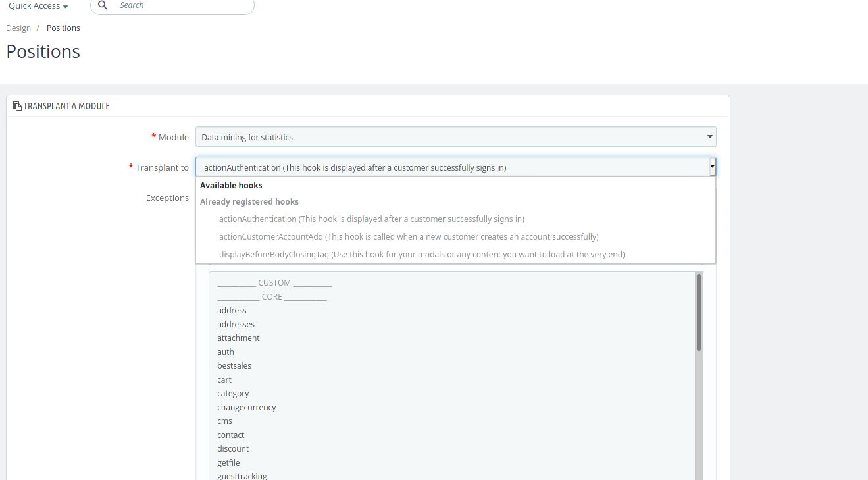
Task: Select 'bestsales' in exceptions list
Action: coord(452,366)
